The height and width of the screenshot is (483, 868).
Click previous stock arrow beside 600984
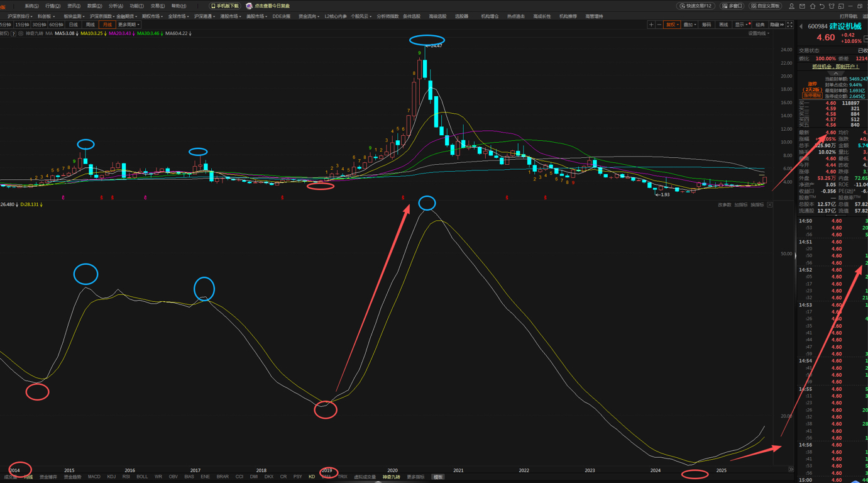801,26
